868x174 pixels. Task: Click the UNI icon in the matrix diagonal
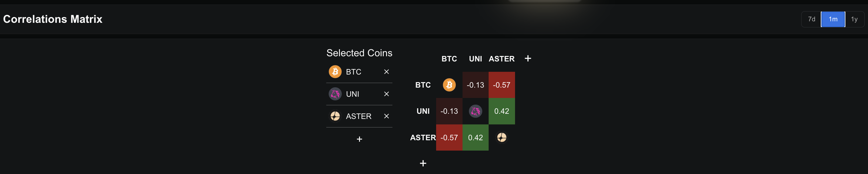(475, 111)
